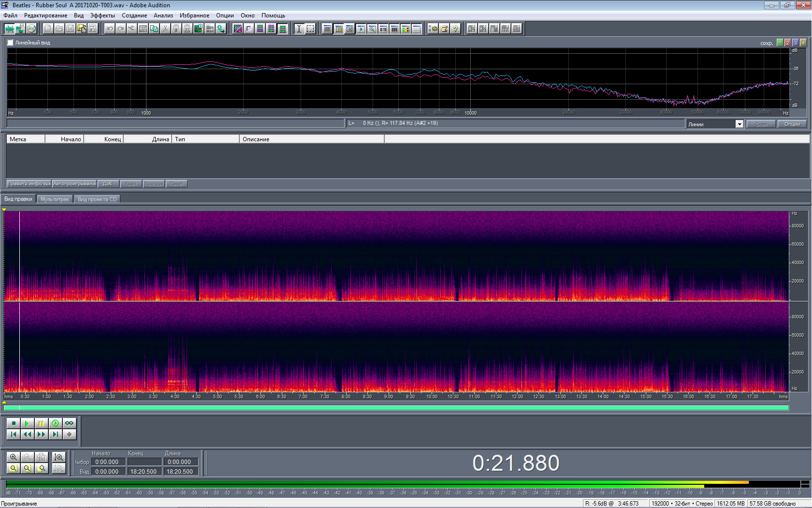
Task: Open the Эффекты menu
Action: [x=102, y=15]
